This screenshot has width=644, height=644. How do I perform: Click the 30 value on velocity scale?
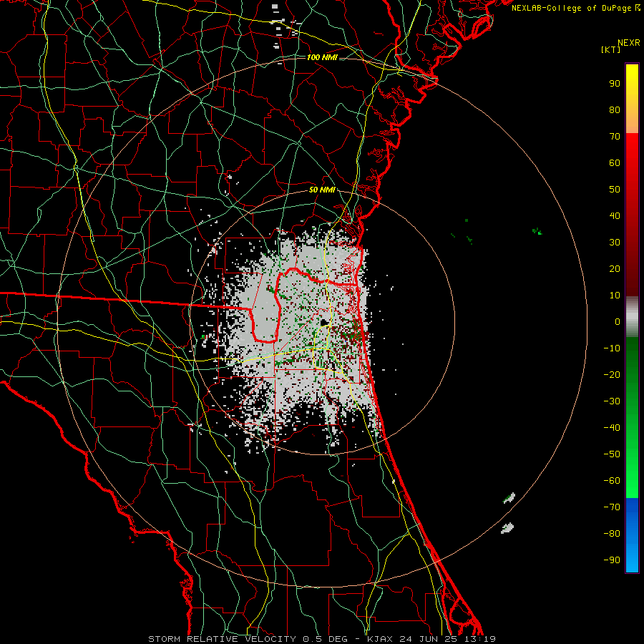615,243
